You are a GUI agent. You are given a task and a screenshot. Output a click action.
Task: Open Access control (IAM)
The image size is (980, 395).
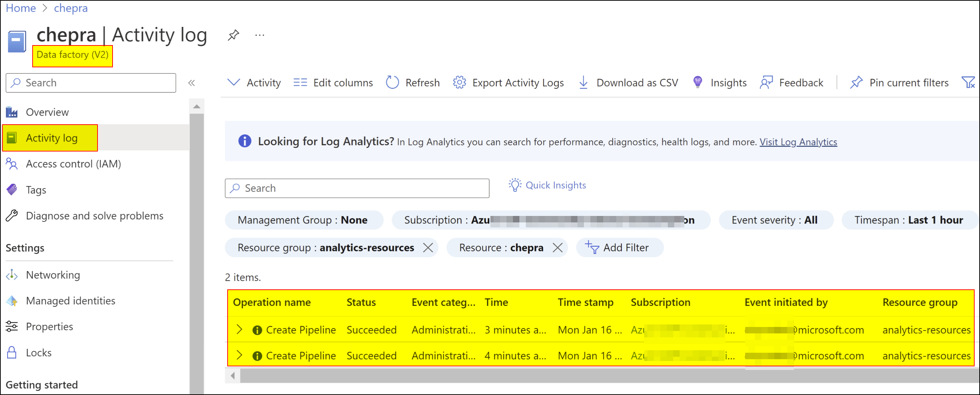[63, 164]
